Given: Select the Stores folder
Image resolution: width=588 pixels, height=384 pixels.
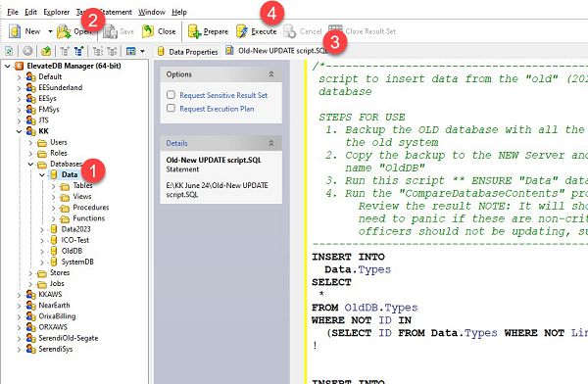Looking at the screenshot, I should point(60,272).
